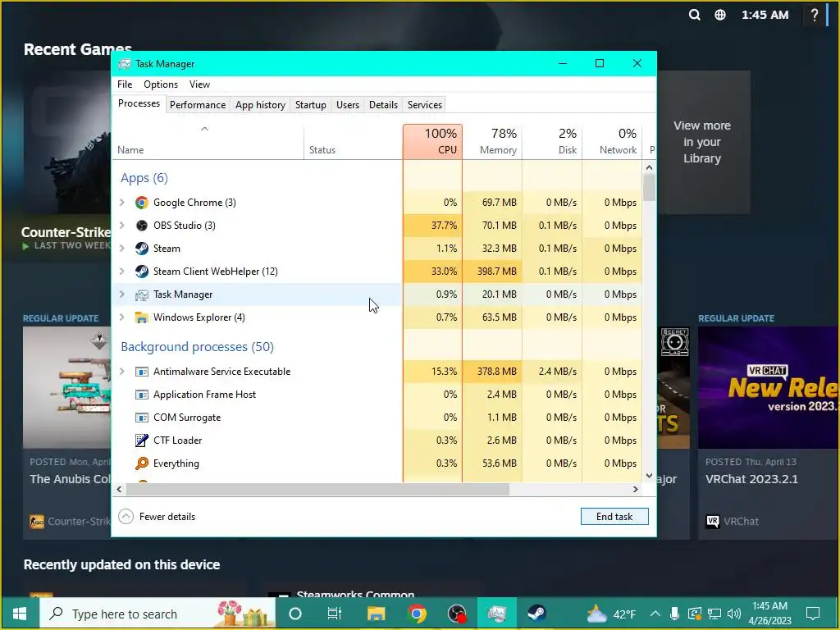840x630 pixels.
Task: Open the notification center icon
Action: coord(813,614)
